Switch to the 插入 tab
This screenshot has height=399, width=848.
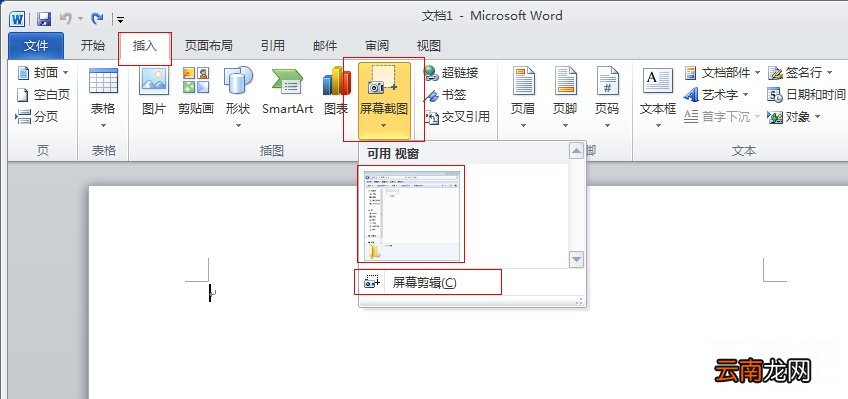coord(145,46)
